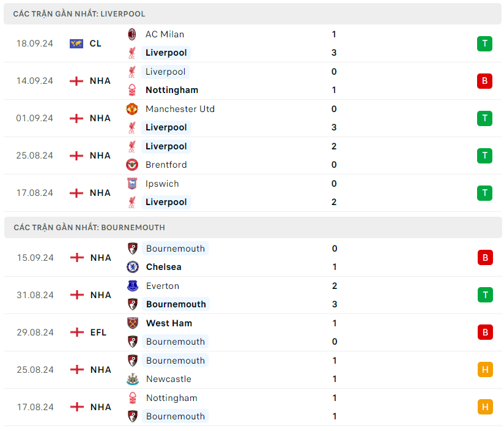Click the "Các trận gần nhất: Liverpool" header

79,13
